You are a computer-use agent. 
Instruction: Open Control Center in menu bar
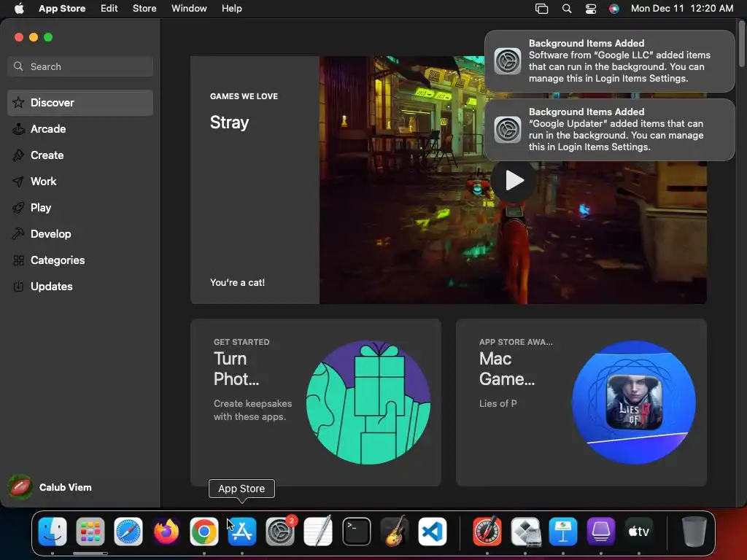coord(591,9)
